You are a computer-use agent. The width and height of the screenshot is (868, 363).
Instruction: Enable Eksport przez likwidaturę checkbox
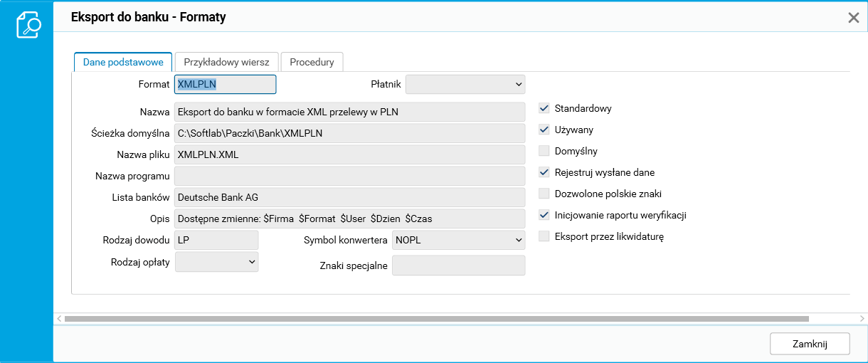click(544, 236)
